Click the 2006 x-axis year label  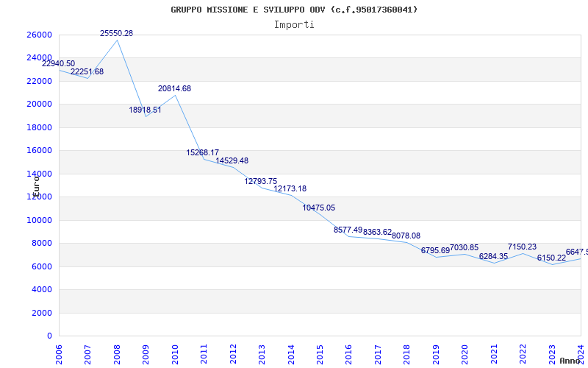click(x=59, y=355)
